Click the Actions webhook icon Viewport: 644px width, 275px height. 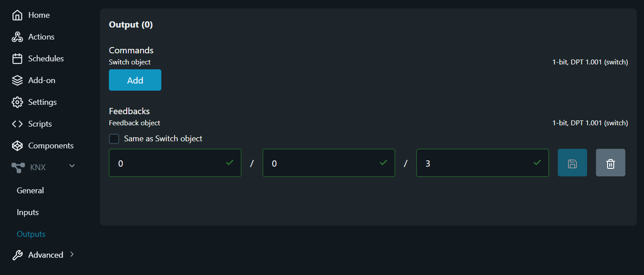tap(17, 37)
